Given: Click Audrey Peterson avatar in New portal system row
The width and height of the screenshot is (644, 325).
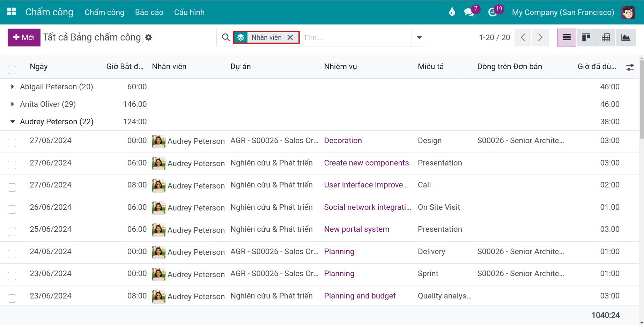Looking at the screenshot, I should [158, 230].
